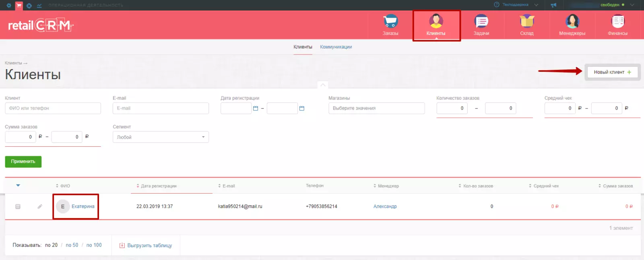Open the Задачи section icon
The image size is (644, 260).
coord(481,21)
